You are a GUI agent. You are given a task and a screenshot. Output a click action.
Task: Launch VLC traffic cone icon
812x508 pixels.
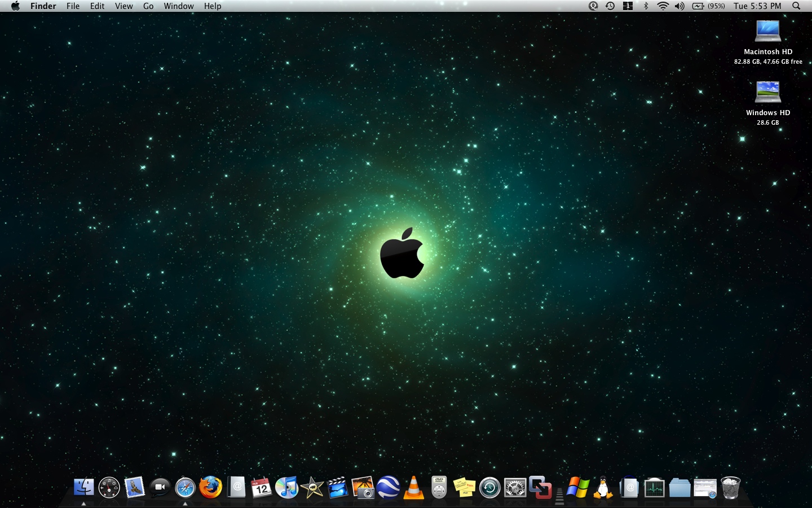coord(414,488)
